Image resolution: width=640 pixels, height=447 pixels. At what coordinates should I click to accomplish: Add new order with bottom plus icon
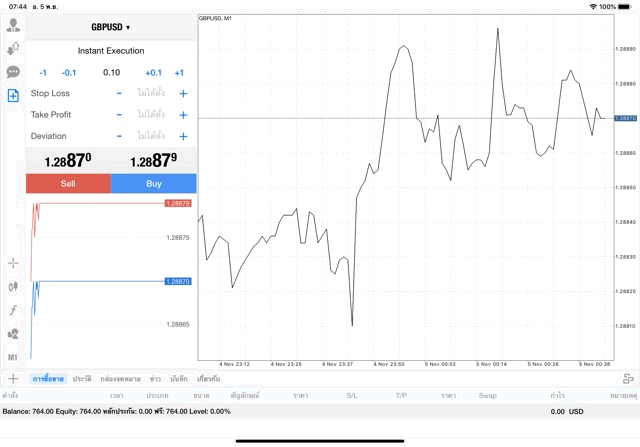[13, 379]
